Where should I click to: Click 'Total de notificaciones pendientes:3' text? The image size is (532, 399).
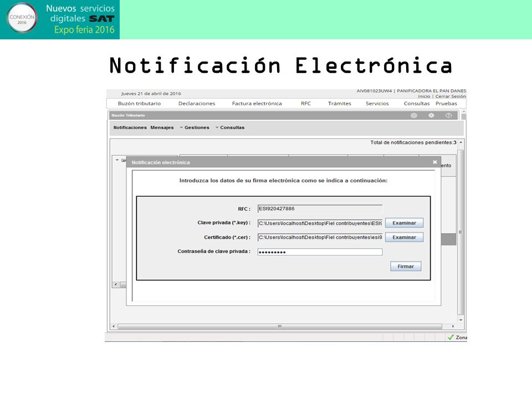pos(413,142)
